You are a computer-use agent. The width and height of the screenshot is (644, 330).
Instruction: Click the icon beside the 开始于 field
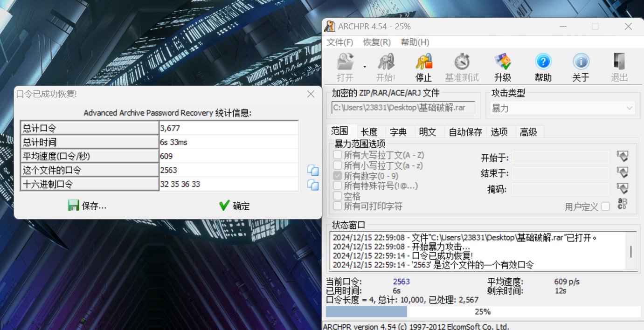pyautogui.click(x=623, y=157)
